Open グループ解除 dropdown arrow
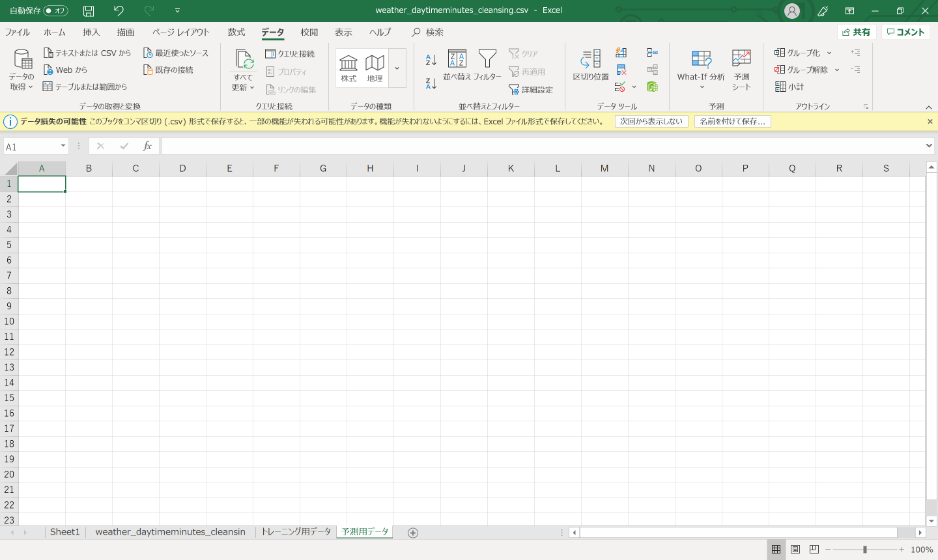 837,70
